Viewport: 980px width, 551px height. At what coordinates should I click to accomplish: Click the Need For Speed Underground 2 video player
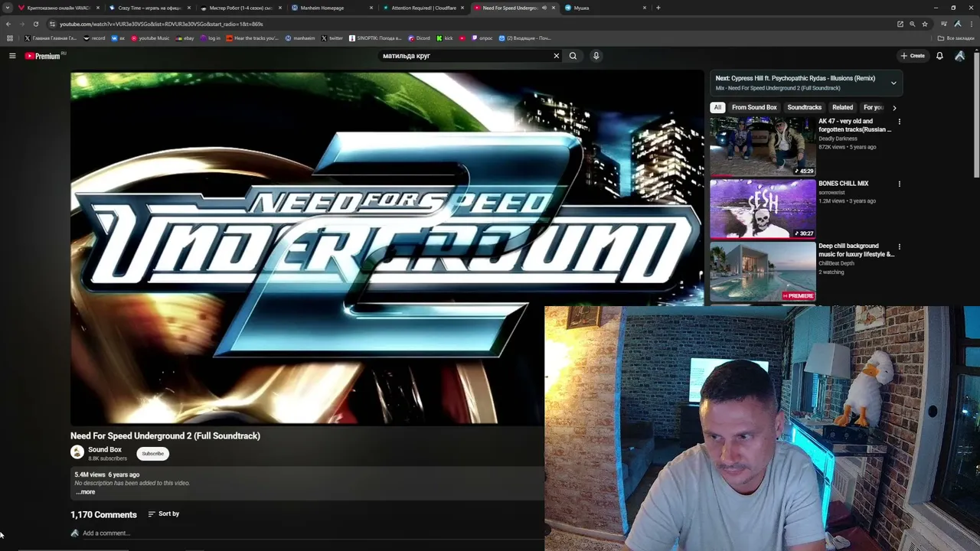coord(387,248)
